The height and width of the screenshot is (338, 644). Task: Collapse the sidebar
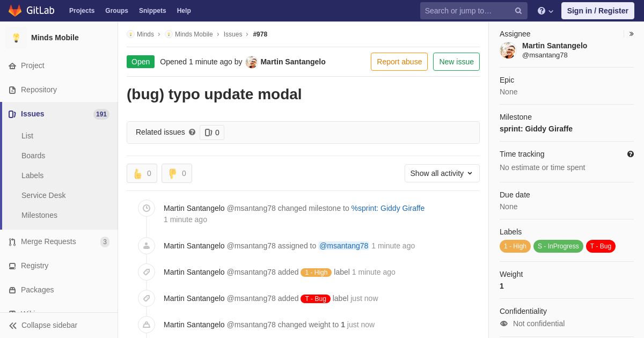[x=59, y=325]
